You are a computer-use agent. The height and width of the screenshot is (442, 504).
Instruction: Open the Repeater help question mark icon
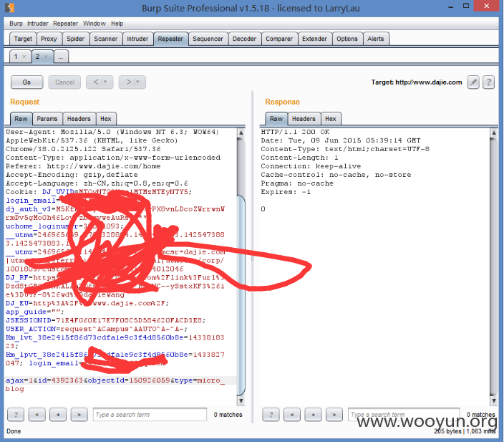[x=488, y=82]
